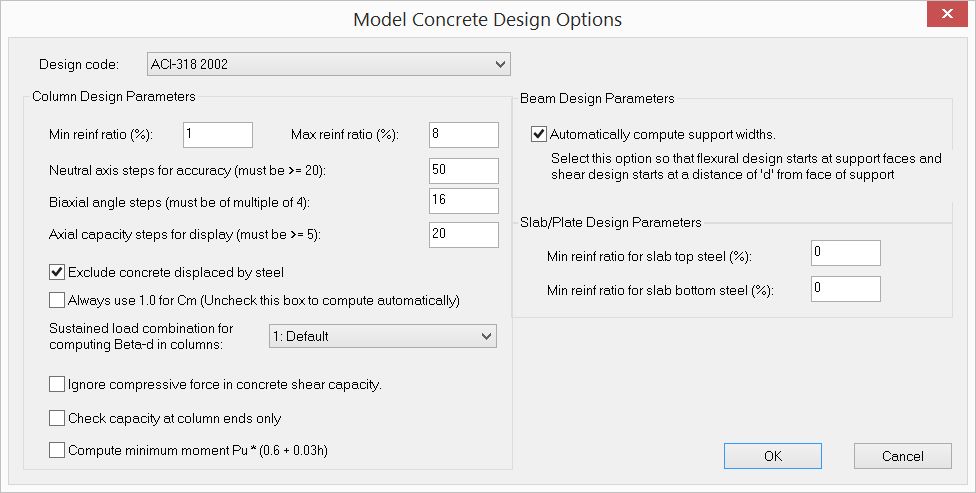Toggle Compute minimum moment Pu checkbox
This screenshot has width=976, height=493.
click(57, 450)
